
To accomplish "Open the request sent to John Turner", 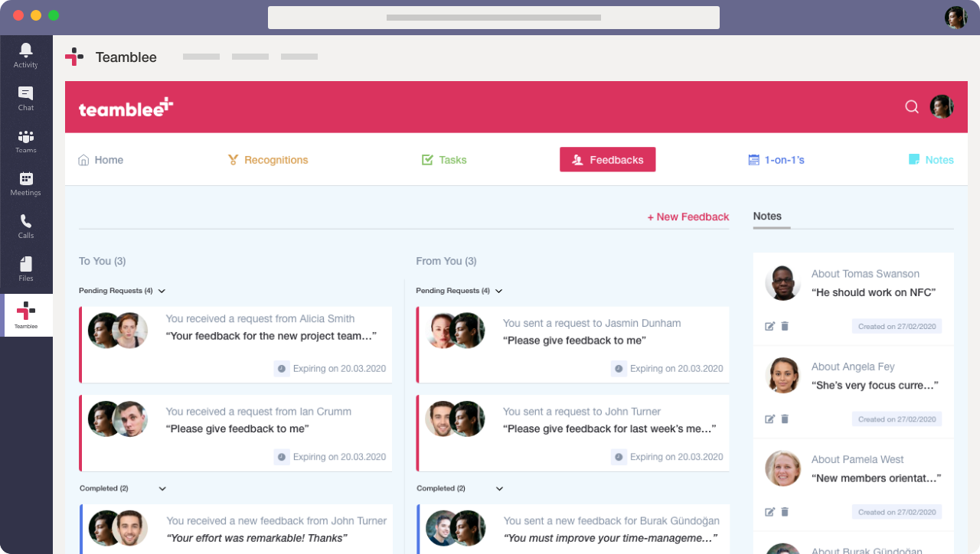I will click(573, 433).
